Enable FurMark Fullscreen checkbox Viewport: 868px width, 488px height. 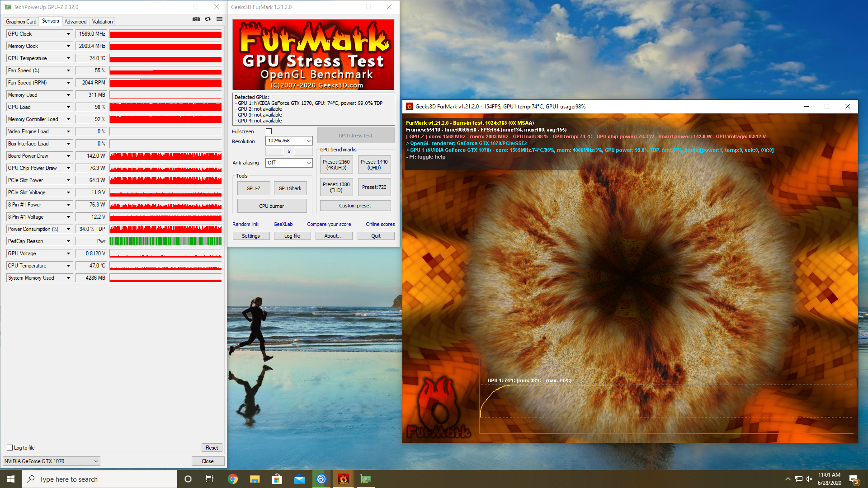[269, 131]
